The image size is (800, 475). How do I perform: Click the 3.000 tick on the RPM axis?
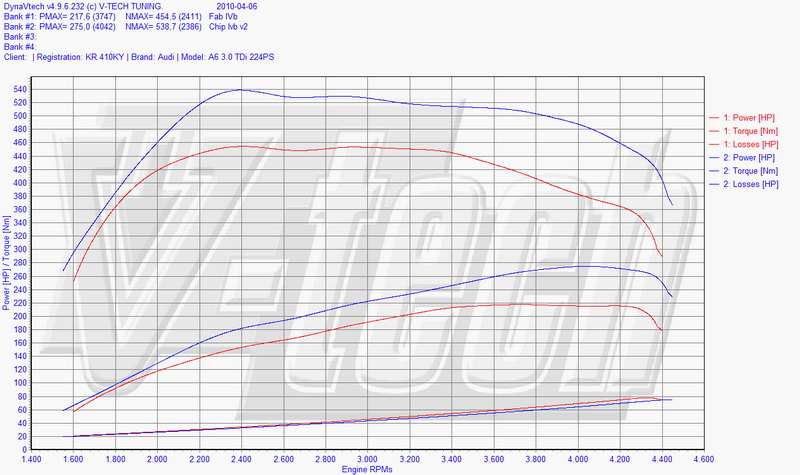click(x=367, y=458)
